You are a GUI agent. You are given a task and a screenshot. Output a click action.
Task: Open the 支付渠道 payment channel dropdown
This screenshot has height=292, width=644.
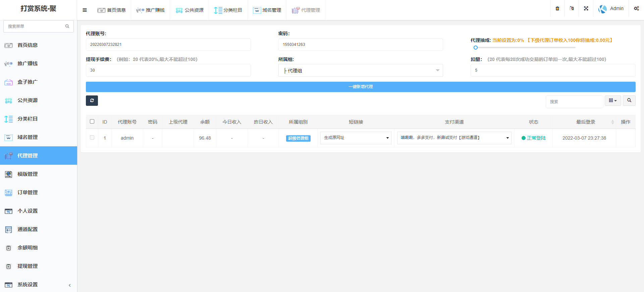(454, 138)
